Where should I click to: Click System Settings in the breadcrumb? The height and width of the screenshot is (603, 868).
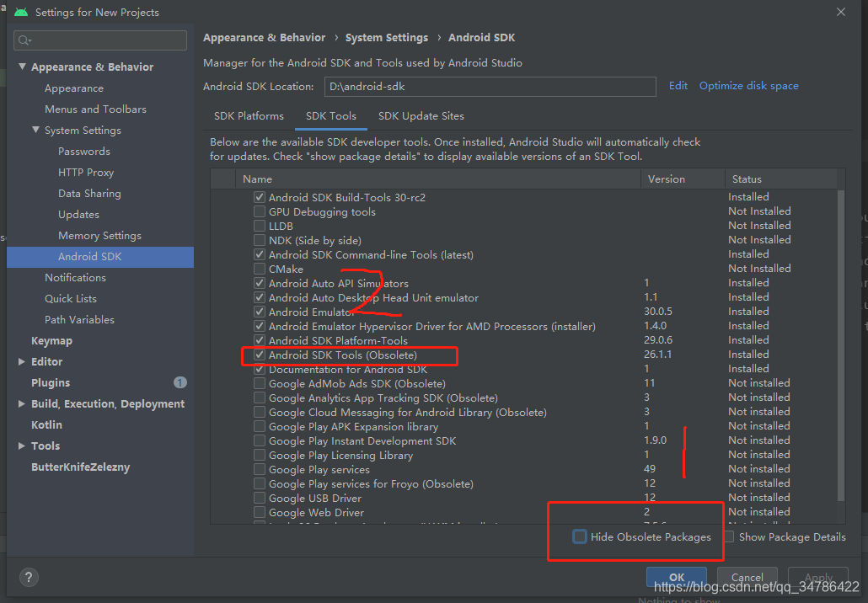(x=387, y=38)
